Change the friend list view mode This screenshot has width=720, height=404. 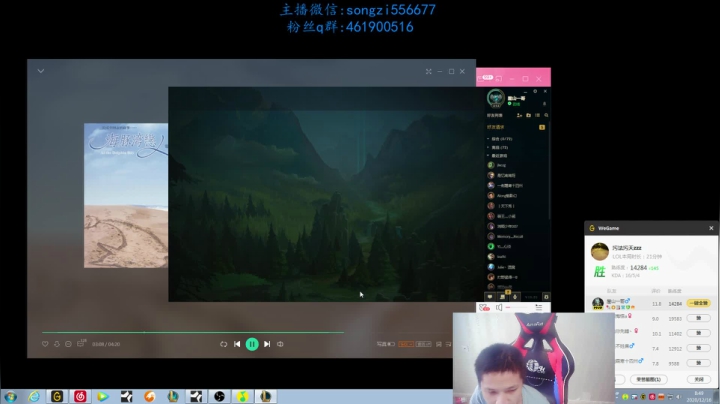(x=537, y=115)
